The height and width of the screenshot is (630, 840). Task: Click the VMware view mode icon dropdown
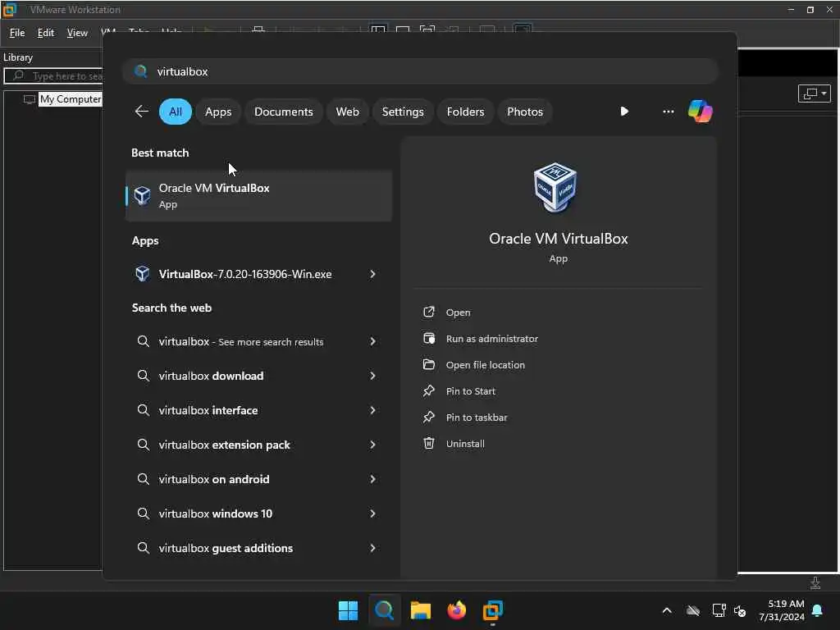[x=815, y=94]
